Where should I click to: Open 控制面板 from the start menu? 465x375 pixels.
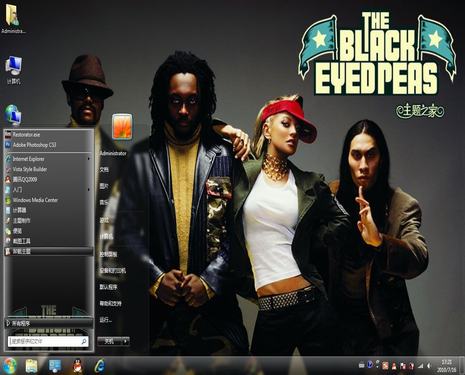click(108, 254)
